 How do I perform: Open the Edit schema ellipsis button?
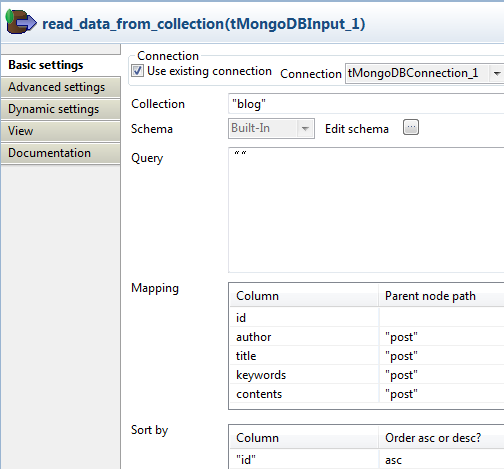411,127
